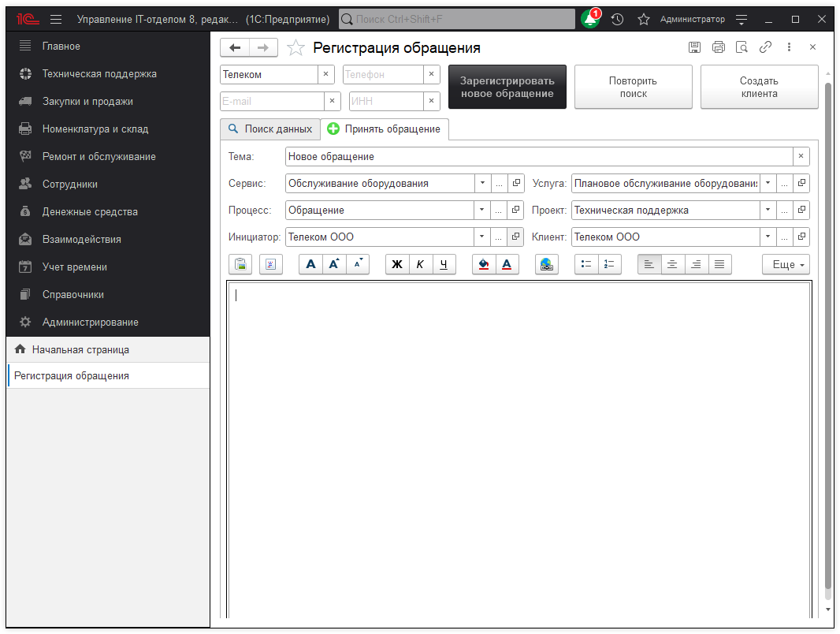Click the Тема input field

tap(538, 157)
